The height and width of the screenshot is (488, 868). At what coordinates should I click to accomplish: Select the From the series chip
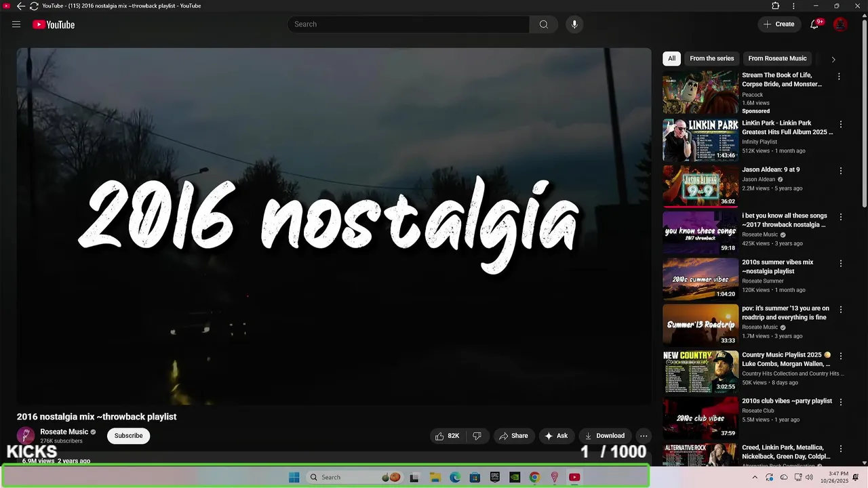(x=712, y=58)
